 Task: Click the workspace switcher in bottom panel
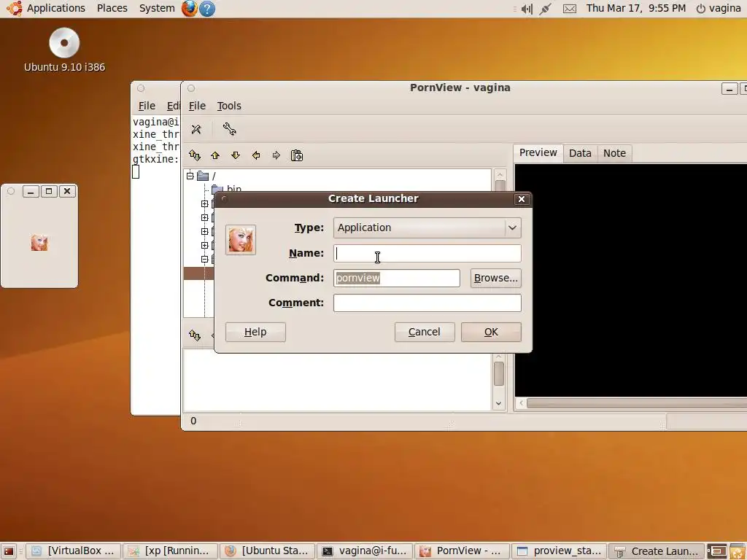tap(716, 551)
